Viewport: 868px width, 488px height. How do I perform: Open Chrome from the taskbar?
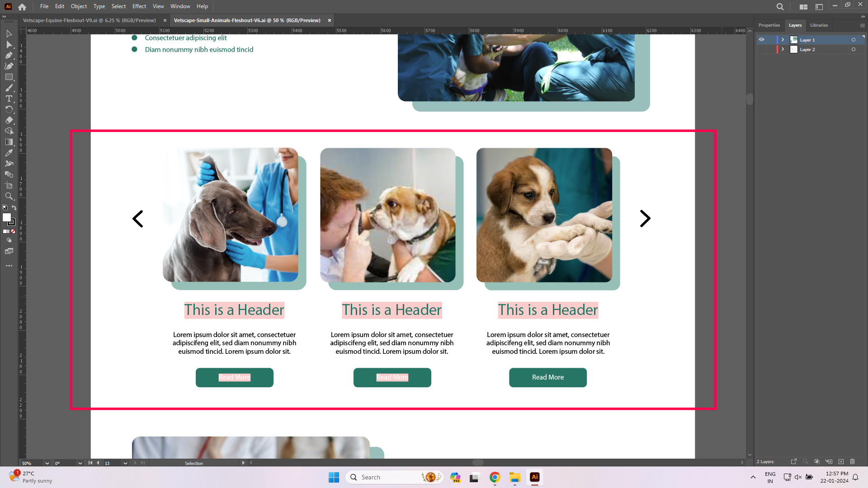(x=495, y=477)
